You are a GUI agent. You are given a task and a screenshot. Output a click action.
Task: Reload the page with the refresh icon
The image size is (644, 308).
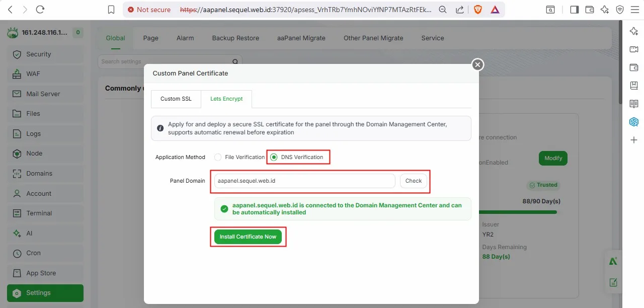(41, 10)
